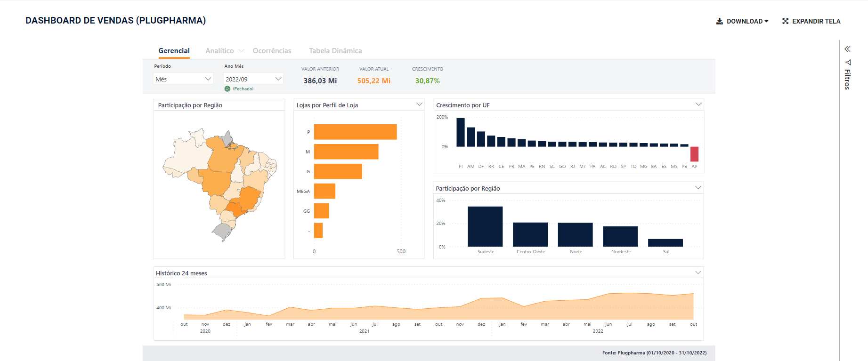Expand Crescimento por UF chart chevron

[x=698, y=104]
